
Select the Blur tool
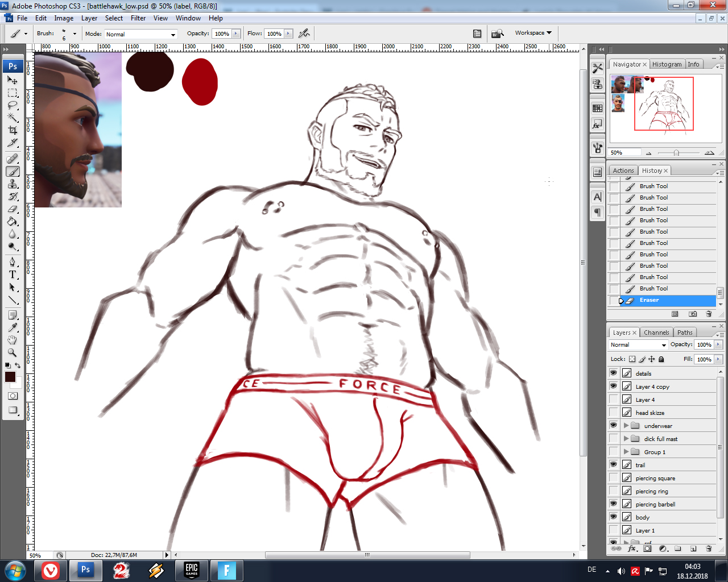13,234
